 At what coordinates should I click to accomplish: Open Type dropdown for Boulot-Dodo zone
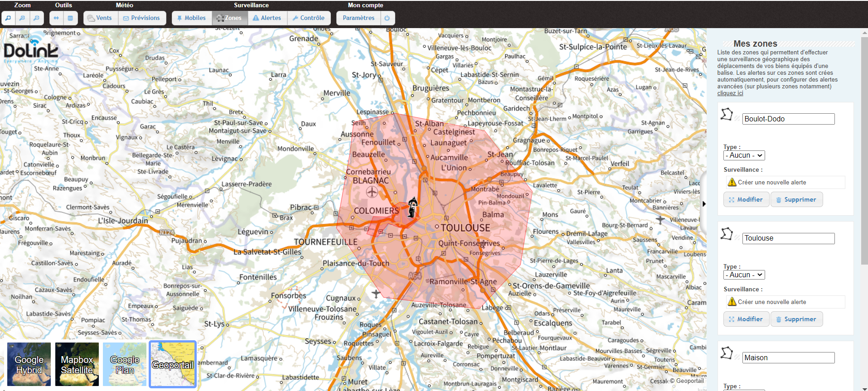[x=744, y=155]
